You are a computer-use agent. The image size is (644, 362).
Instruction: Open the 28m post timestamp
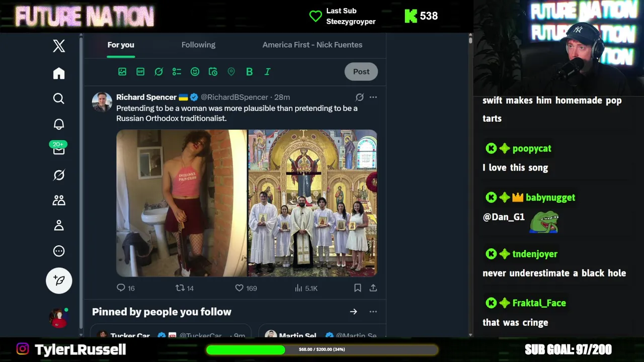282,97
